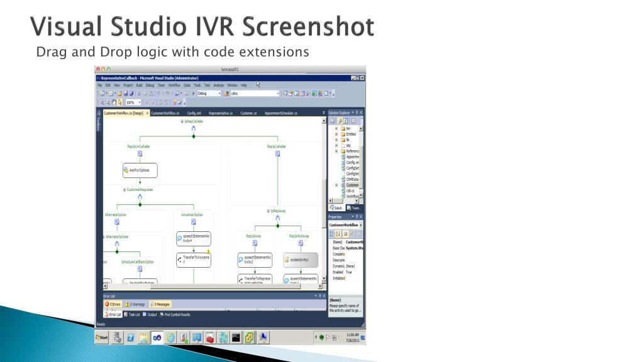Click the Find in Files toolbar icon

[226, 94]
